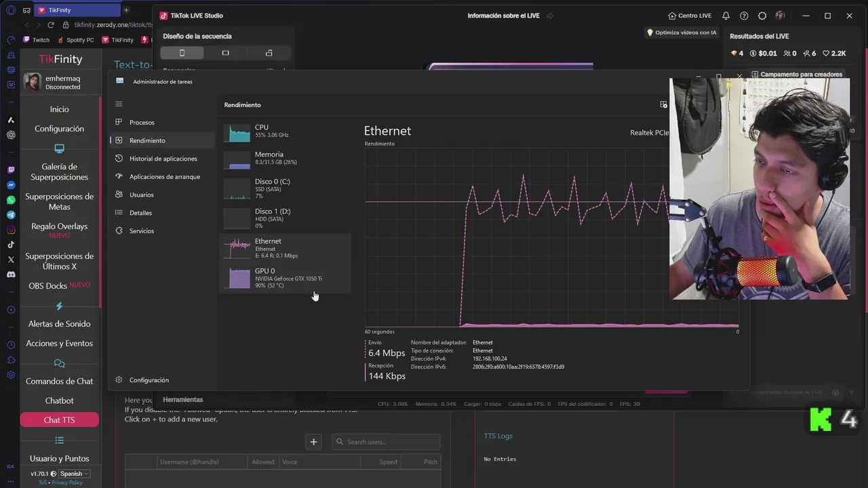Open Task Manager Configuración at bottom
Screen dimensions: 868x488
162,380
